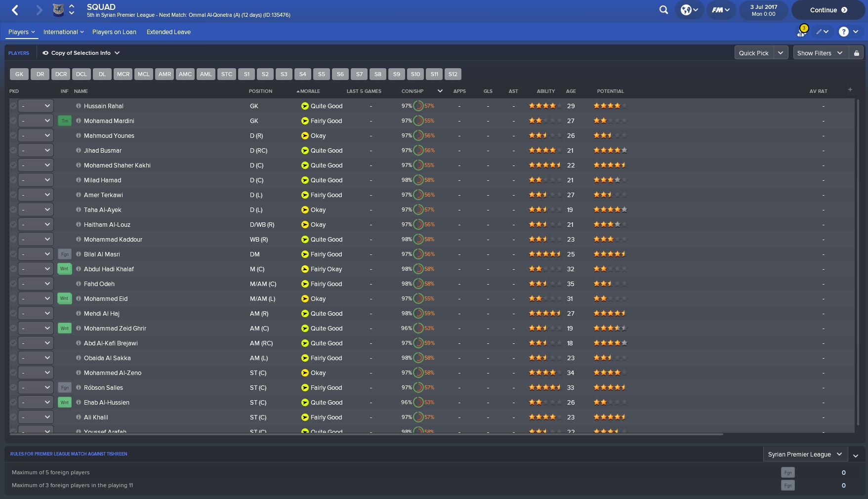
Task: Click the Quick Pick button
Action: click(753, 53)
